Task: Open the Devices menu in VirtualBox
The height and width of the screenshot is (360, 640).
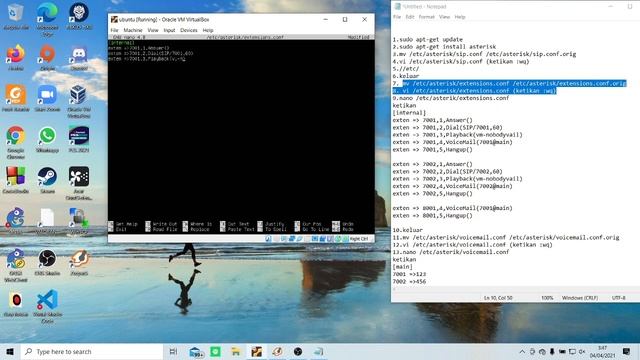Action: click(x=189, y=30)
